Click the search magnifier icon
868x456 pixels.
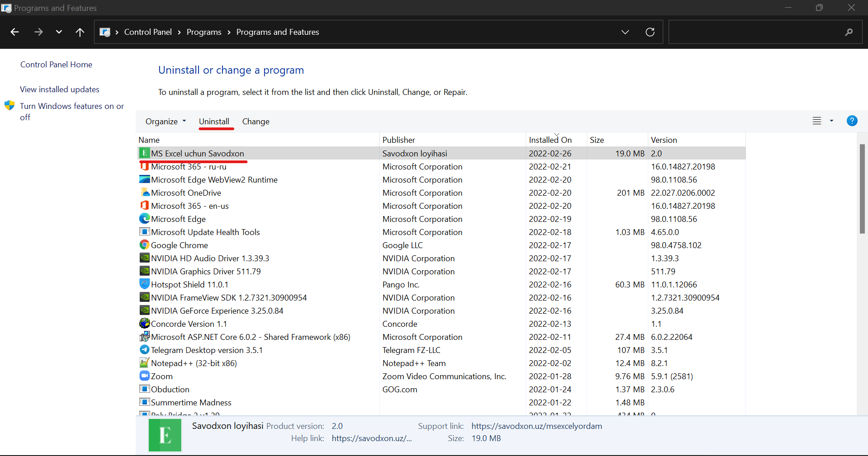click(x=849, y=32)
